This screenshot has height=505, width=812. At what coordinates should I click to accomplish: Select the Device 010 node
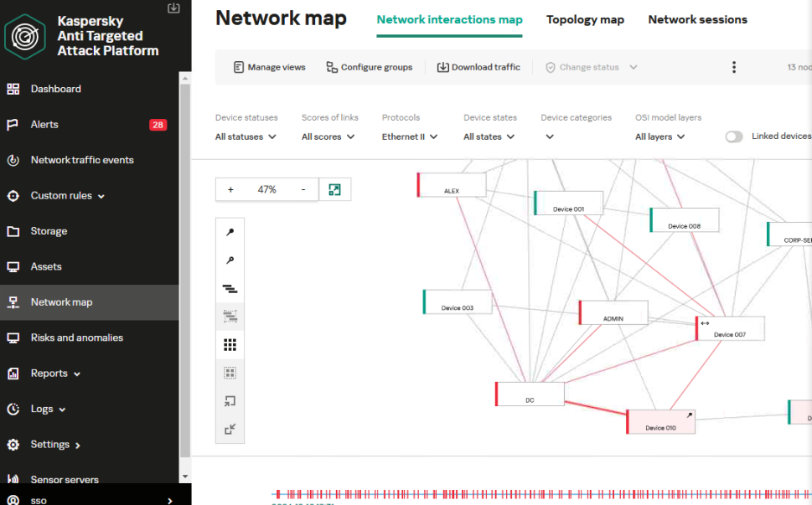(661, 422)
